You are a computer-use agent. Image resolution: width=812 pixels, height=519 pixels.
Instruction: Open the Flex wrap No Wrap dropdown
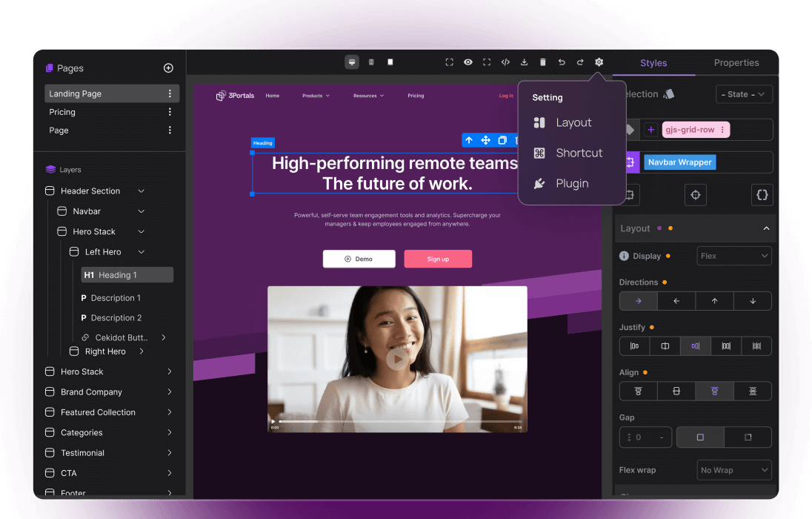coord(733,470)
